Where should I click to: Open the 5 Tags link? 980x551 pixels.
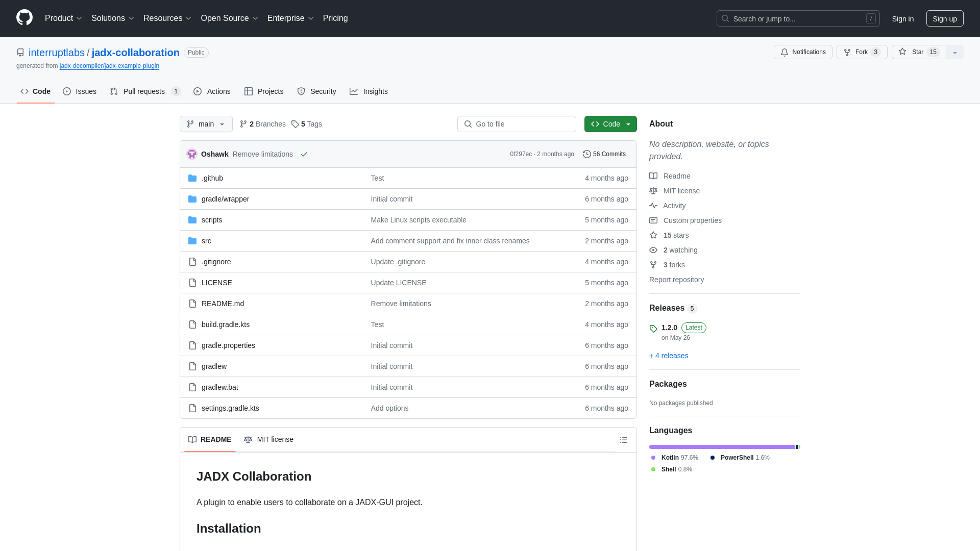click(x=307, y=124)
